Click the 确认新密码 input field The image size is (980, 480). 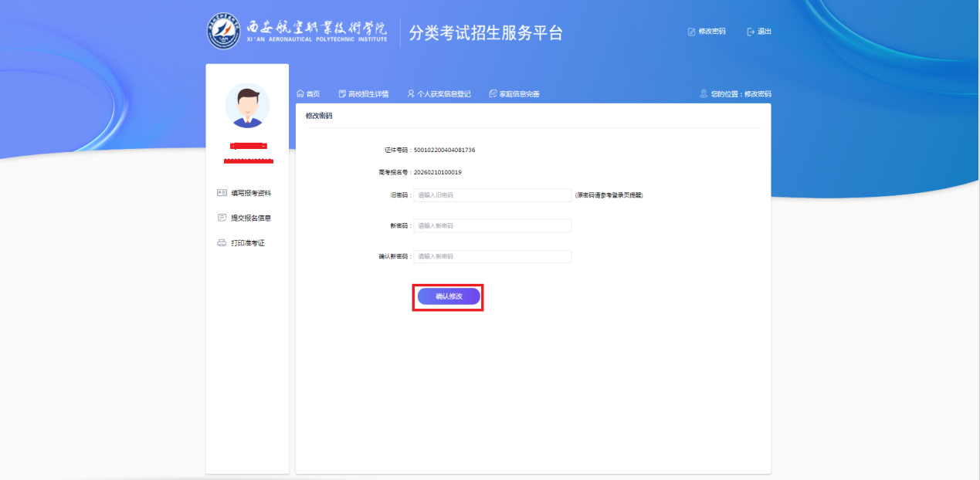click(492, 256)
